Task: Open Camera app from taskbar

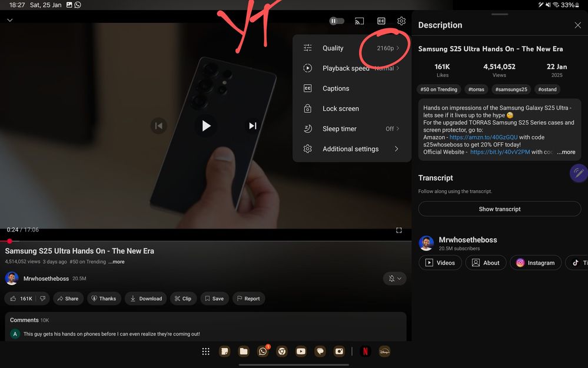Action: [339, 352]
